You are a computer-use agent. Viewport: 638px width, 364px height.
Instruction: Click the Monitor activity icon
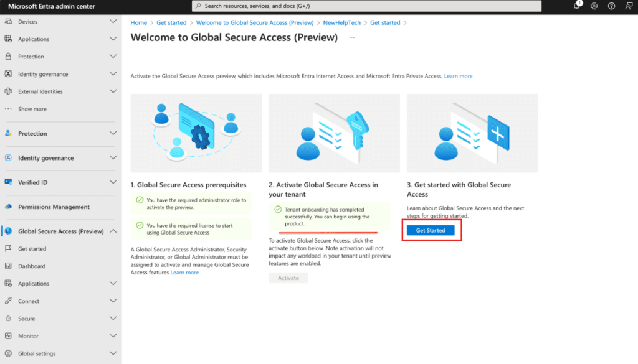[8, 336]
